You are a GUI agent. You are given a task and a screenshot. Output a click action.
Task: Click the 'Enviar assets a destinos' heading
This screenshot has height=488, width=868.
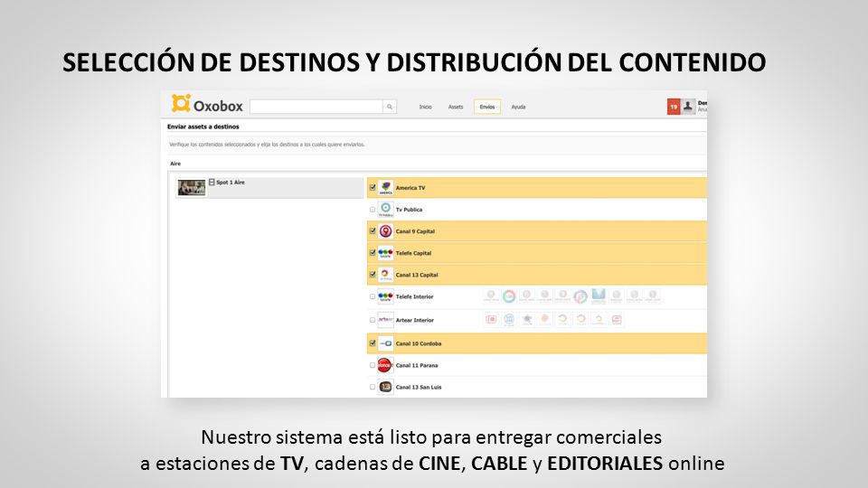(x=203, y=127)
